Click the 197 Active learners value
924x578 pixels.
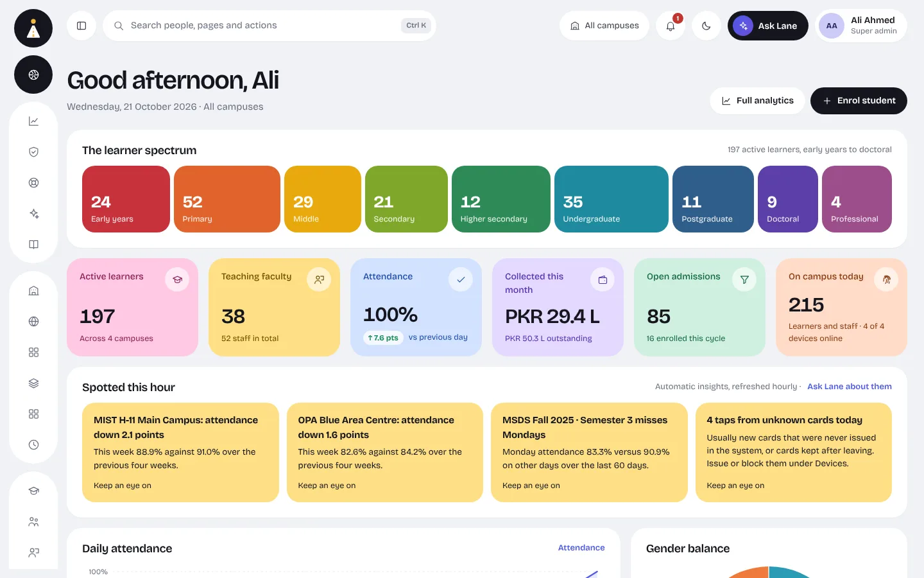point(98,316)
